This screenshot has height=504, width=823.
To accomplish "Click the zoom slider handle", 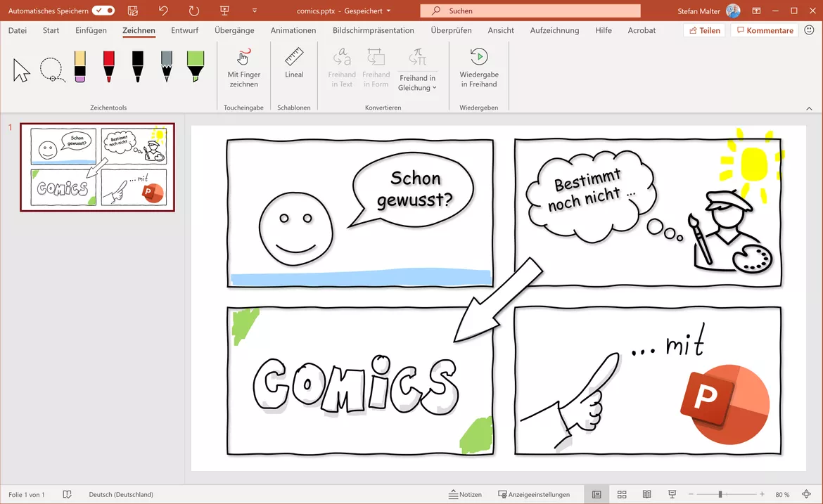I will [x=720, y=495].
